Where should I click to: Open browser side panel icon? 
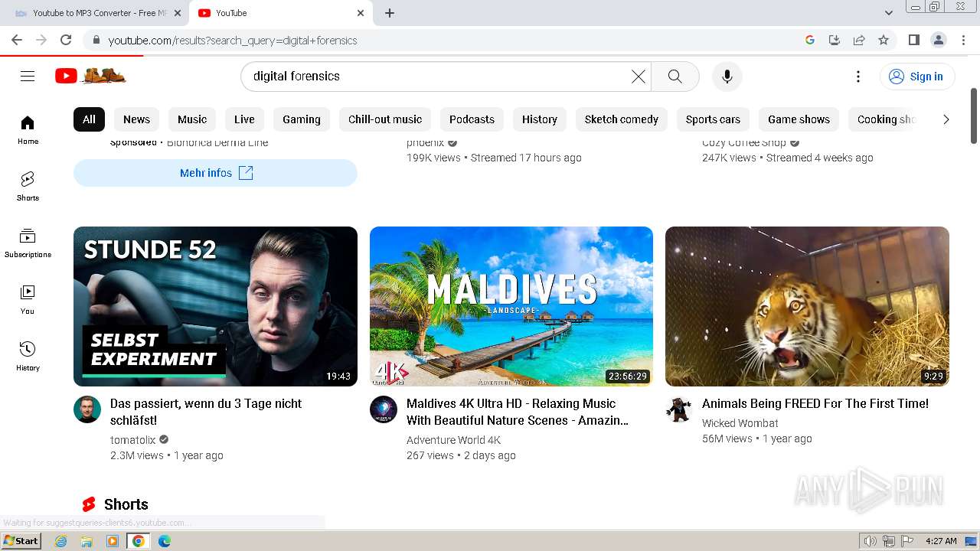913,40
